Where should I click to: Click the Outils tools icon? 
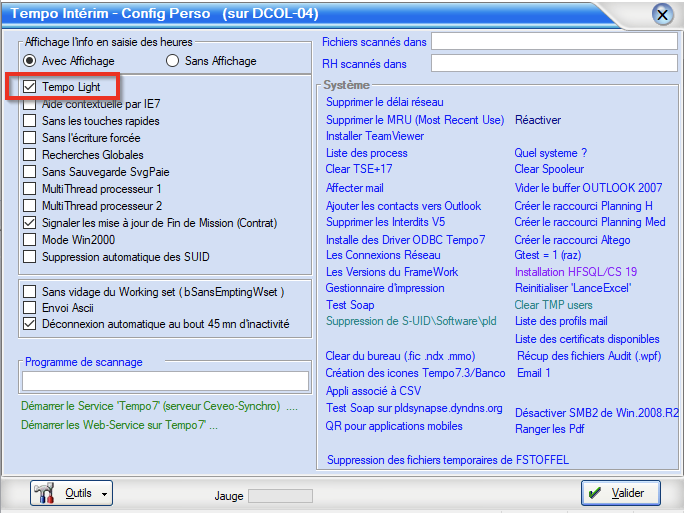click(x=44, y=493)
